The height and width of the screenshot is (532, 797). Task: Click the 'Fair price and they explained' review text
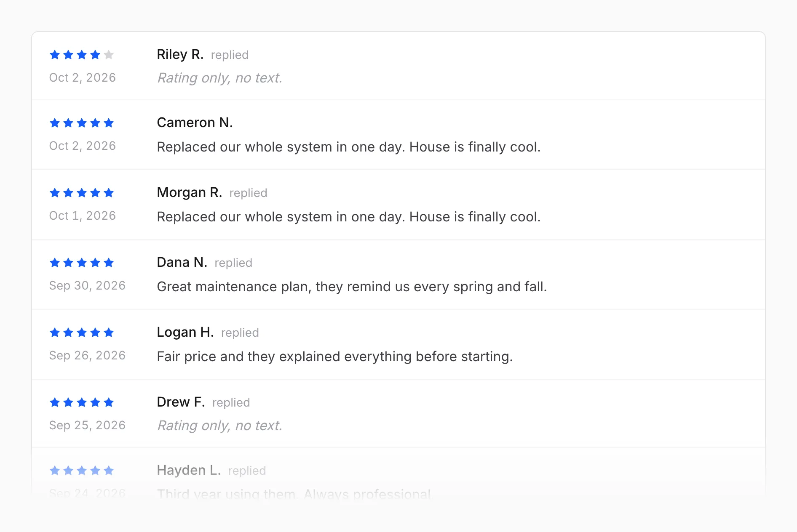pos(335,357)
